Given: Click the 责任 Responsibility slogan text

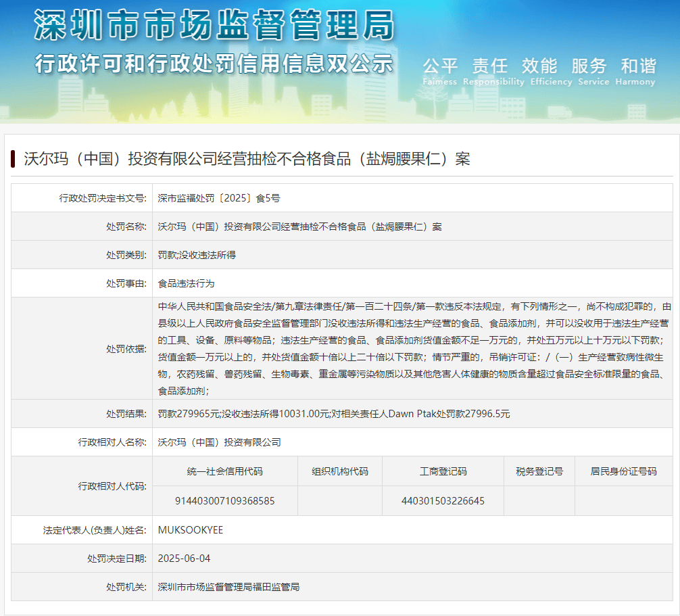Looking at the screenshot, I should 493,72.
